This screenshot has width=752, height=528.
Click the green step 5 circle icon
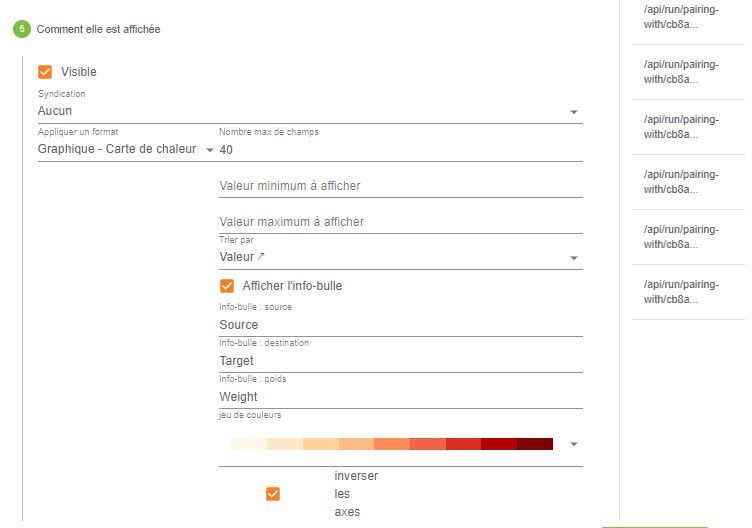[22, 29]
